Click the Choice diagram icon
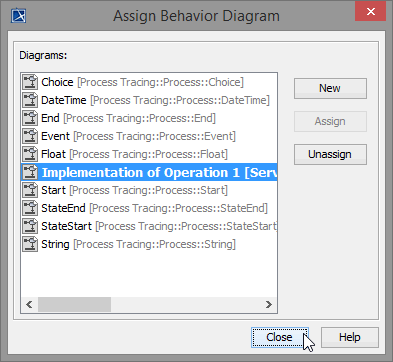Image resolution: width=393 pixels, height=362 pixels. pos(30,82)
